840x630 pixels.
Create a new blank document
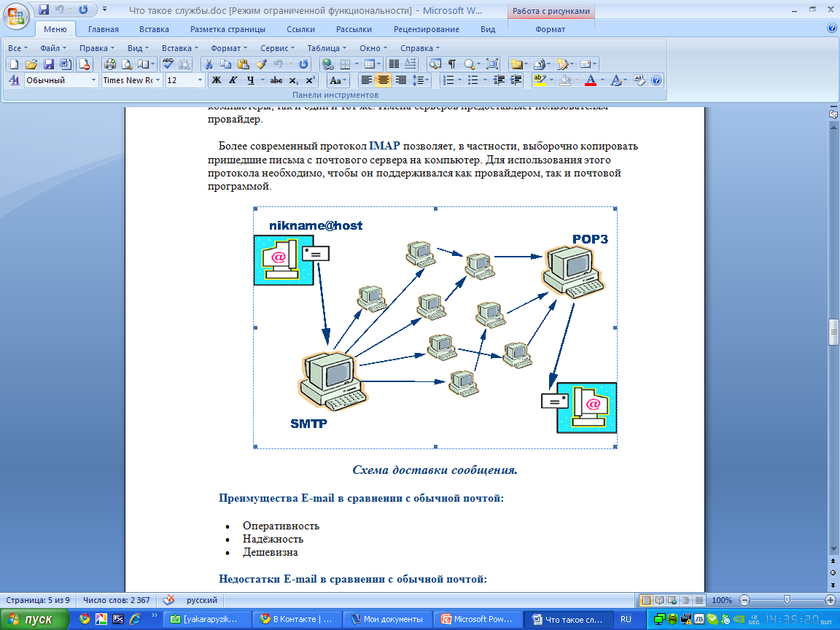(x=15, y=64)
